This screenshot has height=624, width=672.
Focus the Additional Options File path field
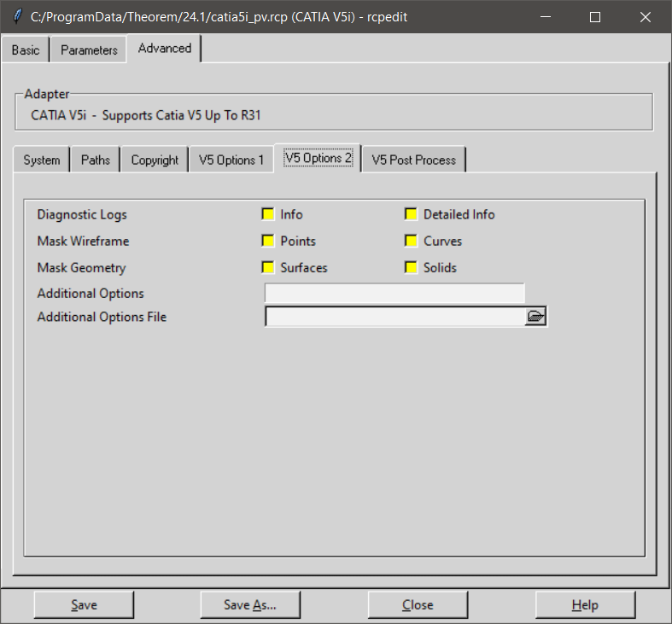(x=395, y=317)
